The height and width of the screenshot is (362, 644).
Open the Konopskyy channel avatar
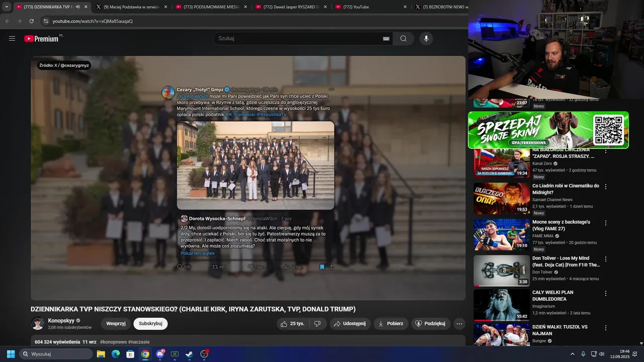[x=38, y=324]
